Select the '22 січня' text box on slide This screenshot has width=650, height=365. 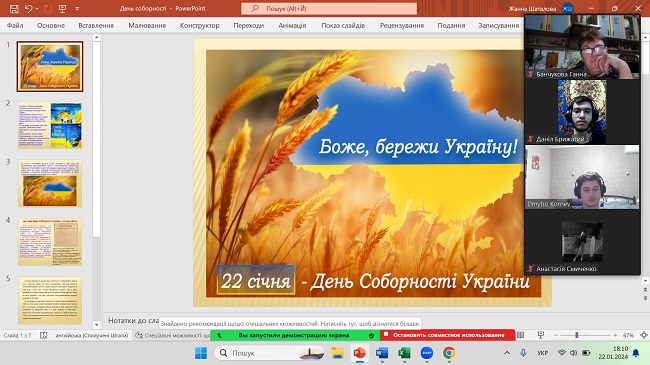click(x=256, y=280)
